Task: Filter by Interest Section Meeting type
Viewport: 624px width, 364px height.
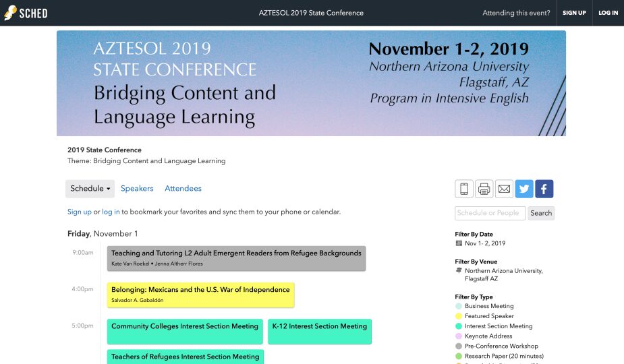Action: point(499,326)
